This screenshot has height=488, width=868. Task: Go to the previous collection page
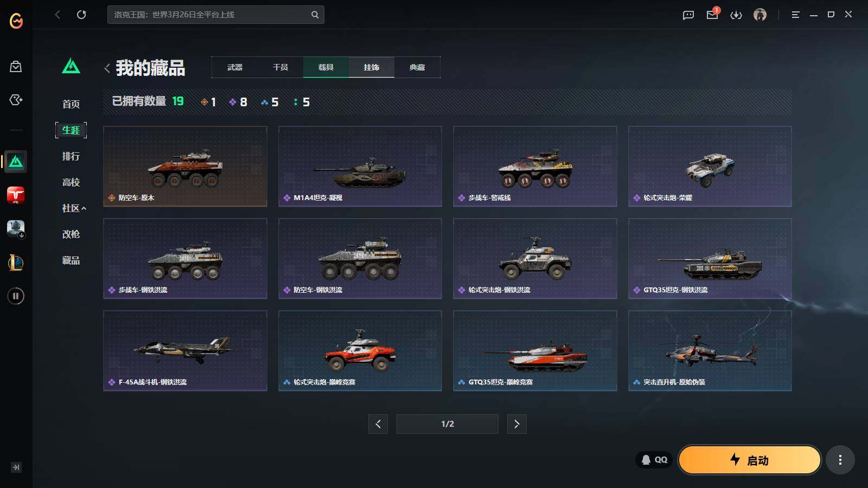(x=378, y=424)
